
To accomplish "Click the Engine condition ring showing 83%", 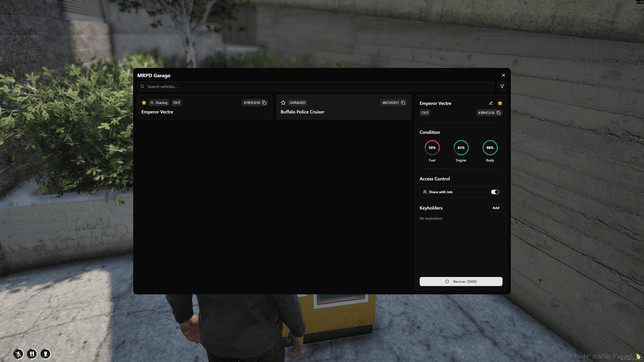I will pos(461,147).
